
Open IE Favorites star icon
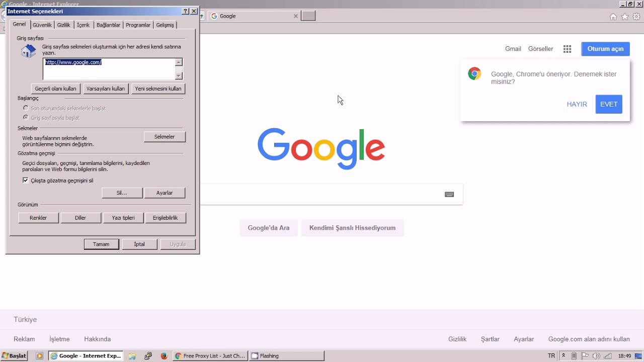coord(625,17)
